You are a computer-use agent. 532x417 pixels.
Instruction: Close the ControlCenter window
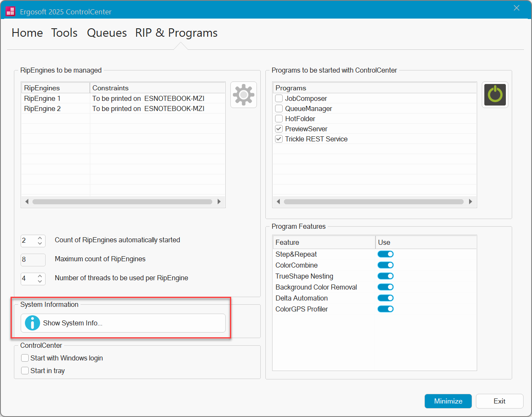[x=516, y=8]
